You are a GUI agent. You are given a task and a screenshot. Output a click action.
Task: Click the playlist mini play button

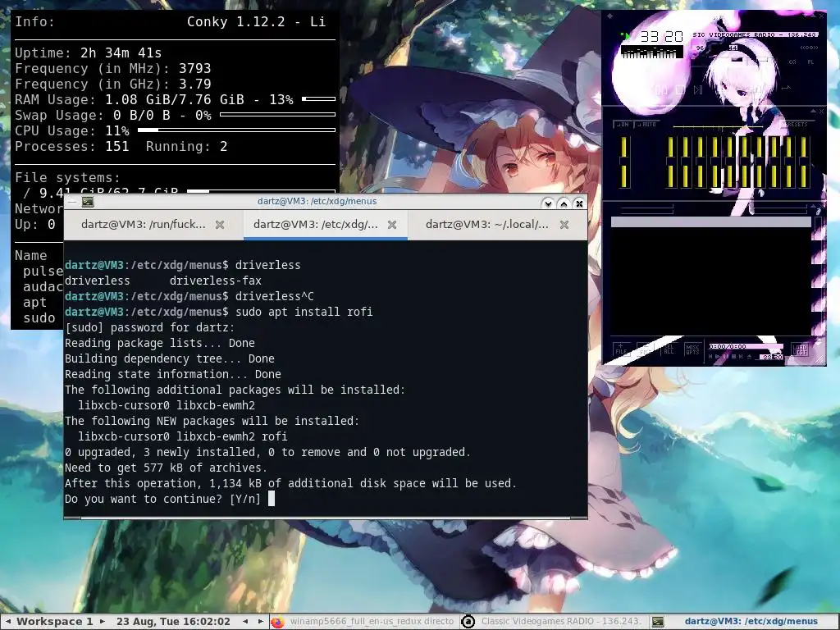tap(717, 356)
